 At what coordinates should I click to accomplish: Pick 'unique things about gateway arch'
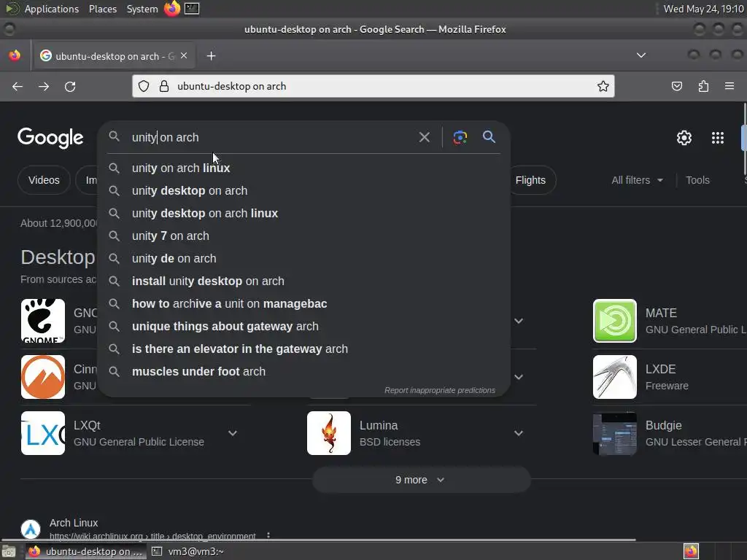coord(304,326)
